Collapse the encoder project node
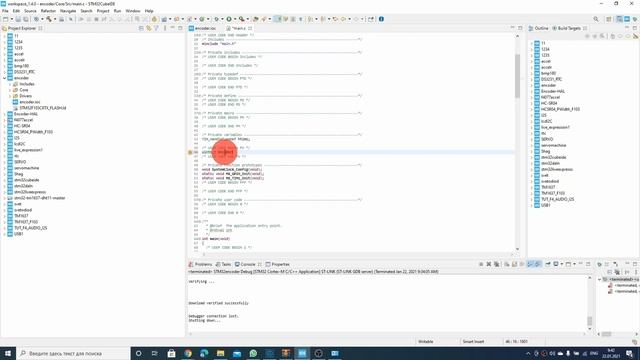This screenshot has width=640, height=360. tap(4, 78)
